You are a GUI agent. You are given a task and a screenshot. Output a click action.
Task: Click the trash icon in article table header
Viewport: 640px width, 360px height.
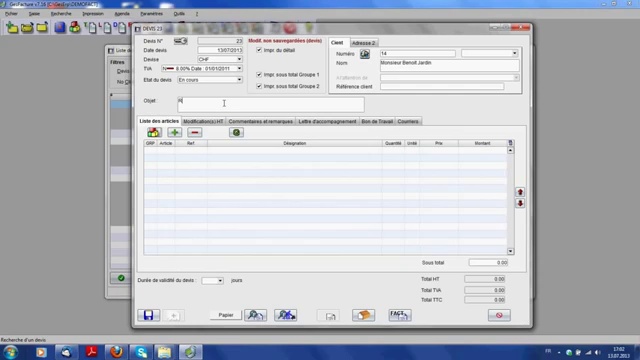[x=510, y=143]
